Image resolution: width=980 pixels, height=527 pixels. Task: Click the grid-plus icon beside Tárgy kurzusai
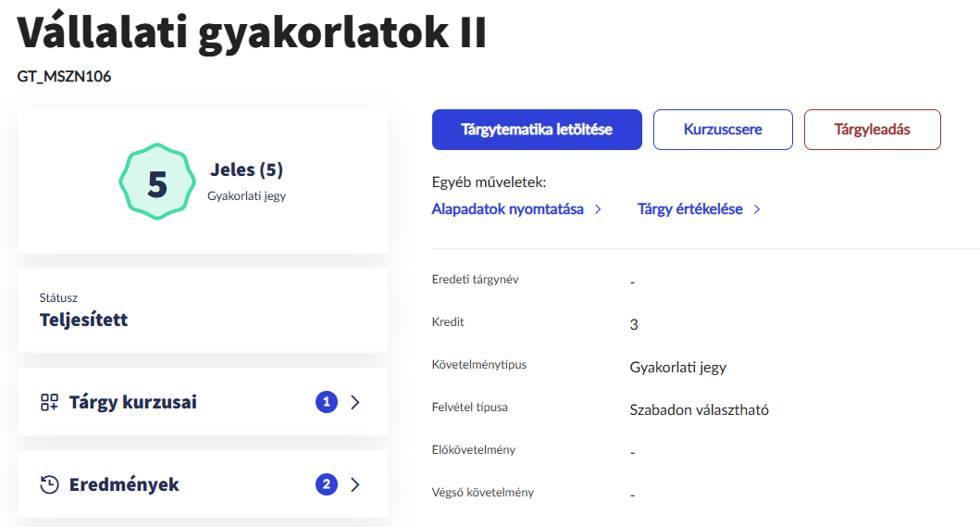(49, 402)
